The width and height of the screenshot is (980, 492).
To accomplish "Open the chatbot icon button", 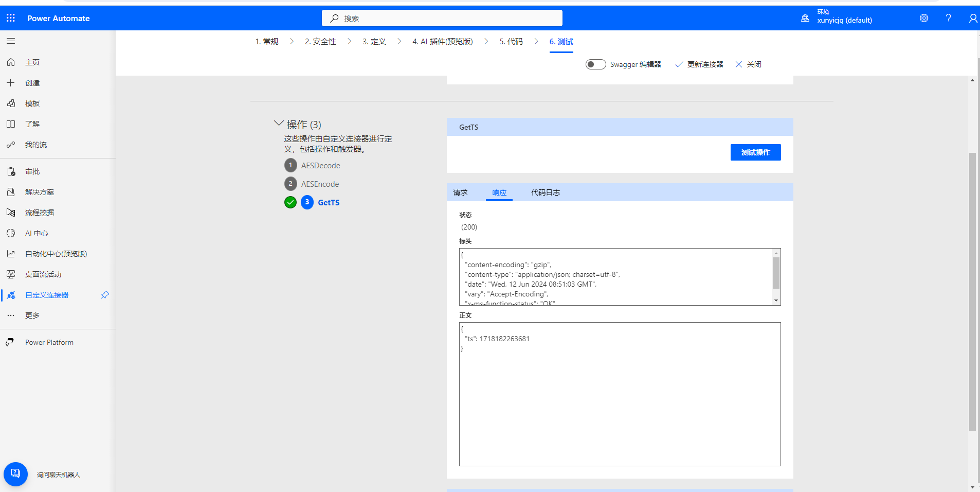I will coord(15,474).
